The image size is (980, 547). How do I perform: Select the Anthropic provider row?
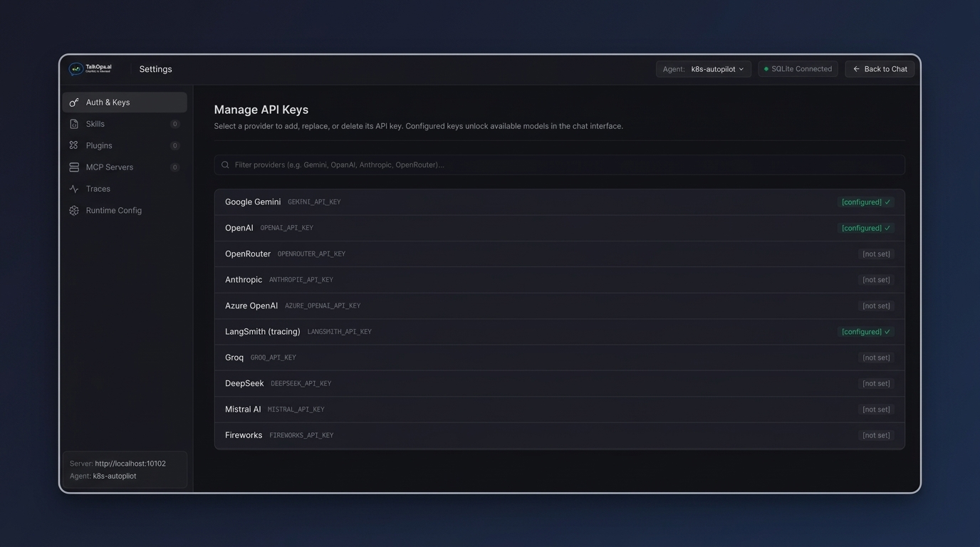pyautogui.click(x=560, y=280)
